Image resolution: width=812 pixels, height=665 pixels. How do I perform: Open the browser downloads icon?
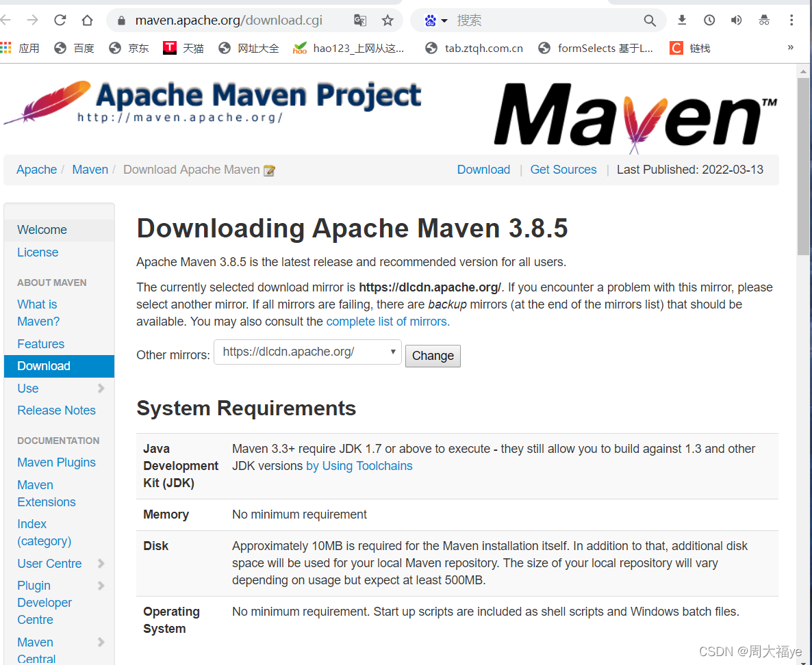pos(682,21)
